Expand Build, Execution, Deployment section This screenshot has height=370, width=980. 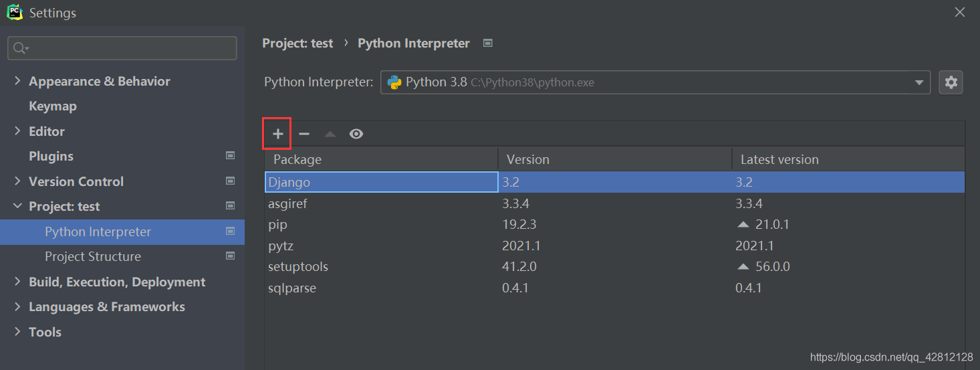point(17,282)
